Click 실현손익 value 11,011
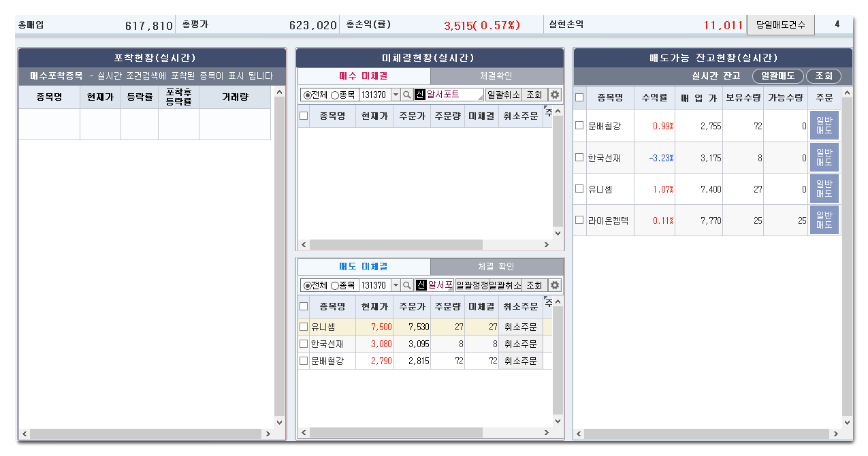 pos(724,25)
